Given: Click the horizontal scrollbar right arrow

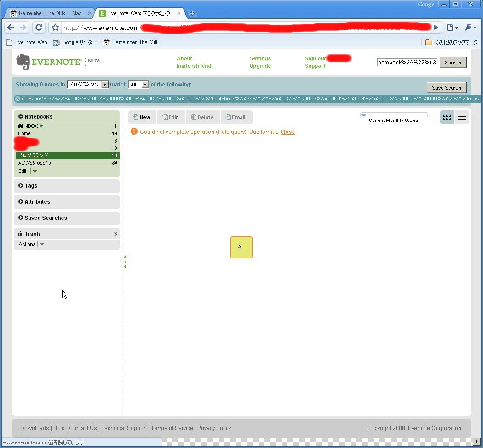Looking at the screenshot, I should (x=477, y=442).
